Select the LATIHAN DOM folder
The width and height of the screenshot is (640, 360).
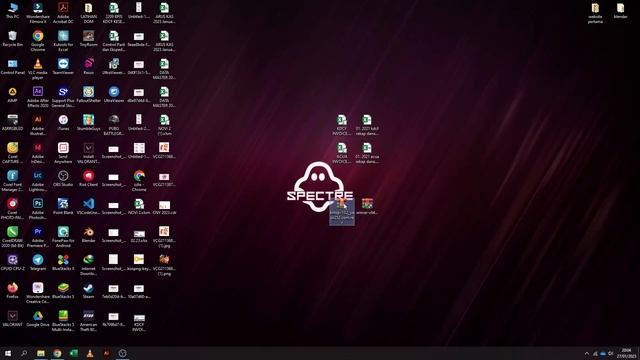coord(89,13)
